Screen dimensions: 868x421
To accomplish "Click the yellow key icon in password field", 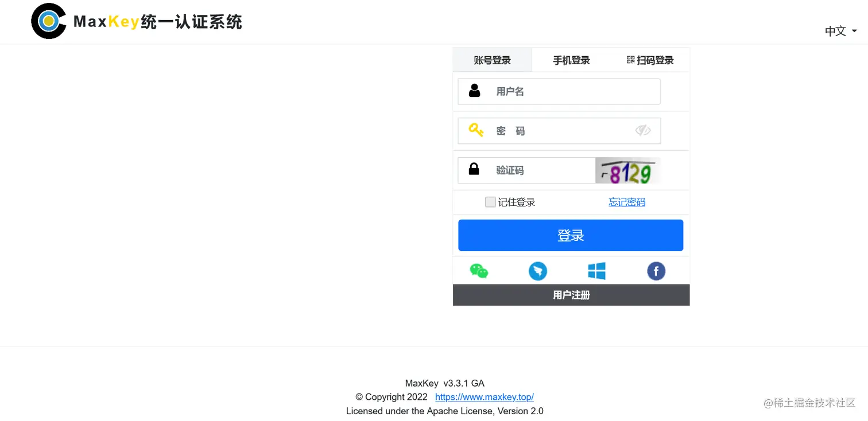I will click(476, 130).
